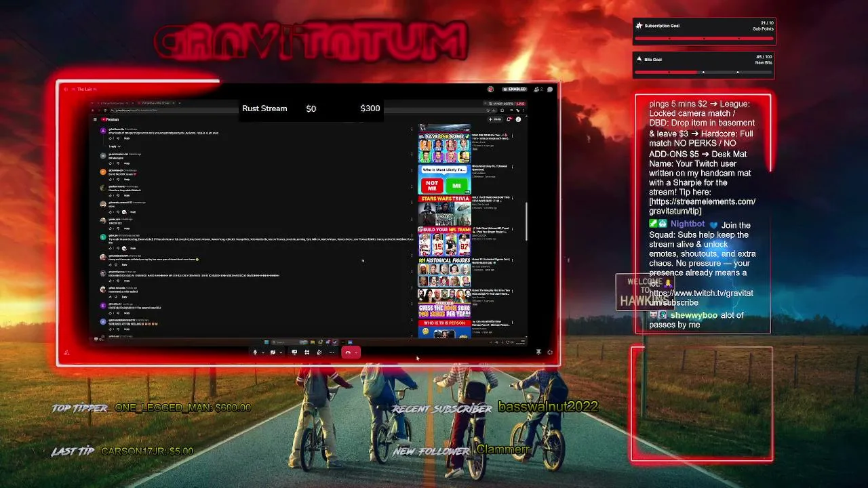Open the call chat bubble icon
Image resolution: width=868 pixels, height=488 pixels.
[x=550, y=89]
